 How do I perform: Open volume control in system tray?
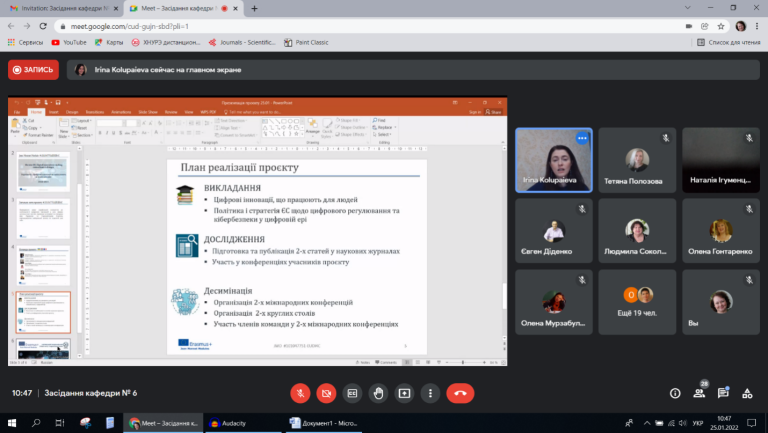(x=683, y=423)
